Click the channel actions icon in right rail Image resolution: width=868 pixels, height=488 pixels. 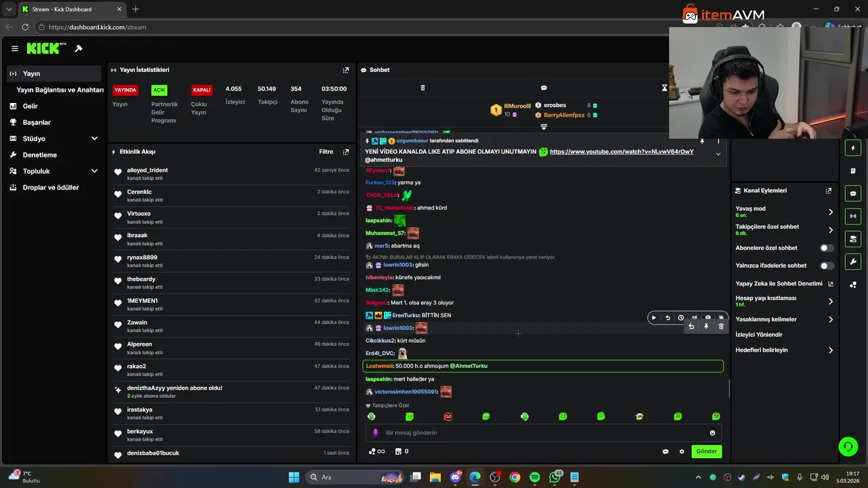tap(853, 239)
